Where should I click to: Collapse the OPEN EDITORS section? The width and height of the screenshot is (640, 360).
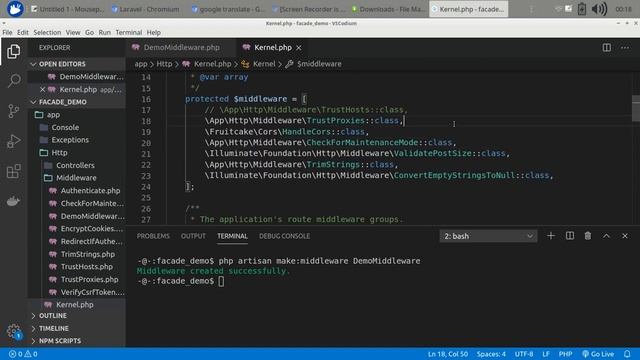point(77,64)
